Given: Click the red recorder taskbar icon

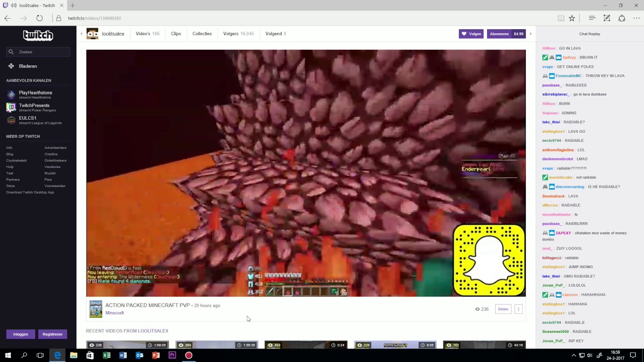Looking at the screenshot, I should pyautogui.click(x=189, y=355).
